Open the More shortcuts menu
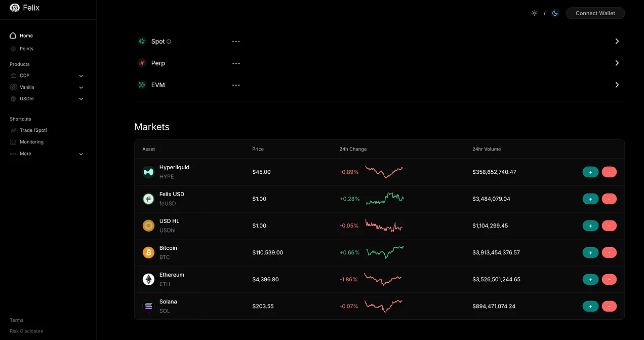 pyautogui.click(x=81, y=154)
